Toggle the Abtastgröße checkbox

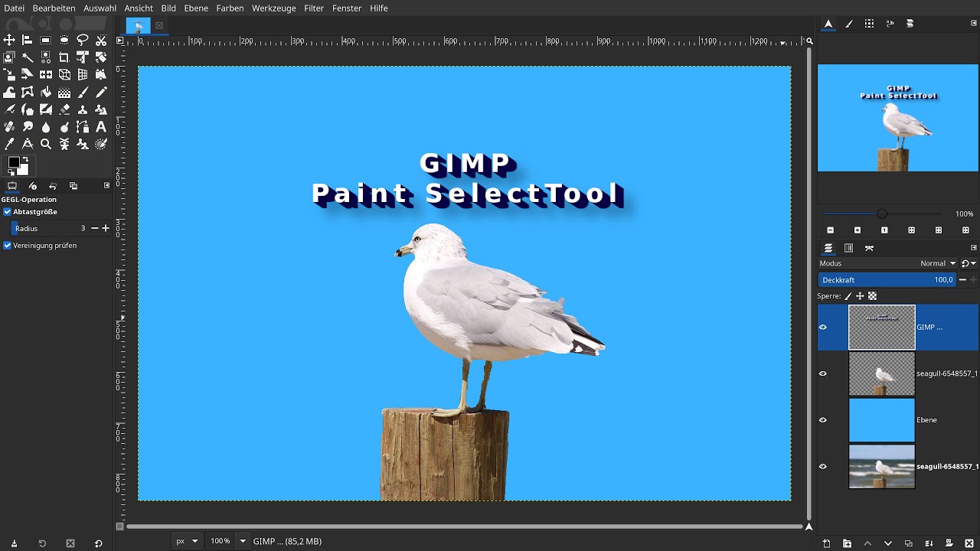pyautogui.click(x=8, y=212)
